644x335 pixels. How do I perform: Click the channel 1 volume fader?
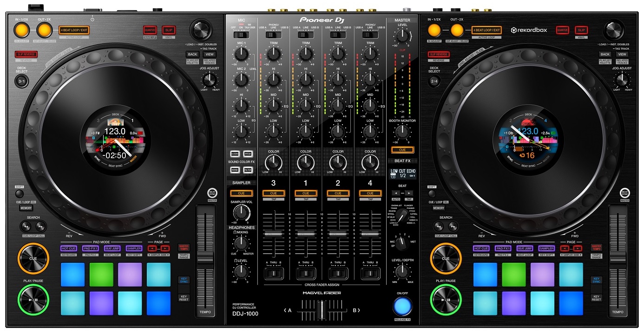click(x=305, y=233)
